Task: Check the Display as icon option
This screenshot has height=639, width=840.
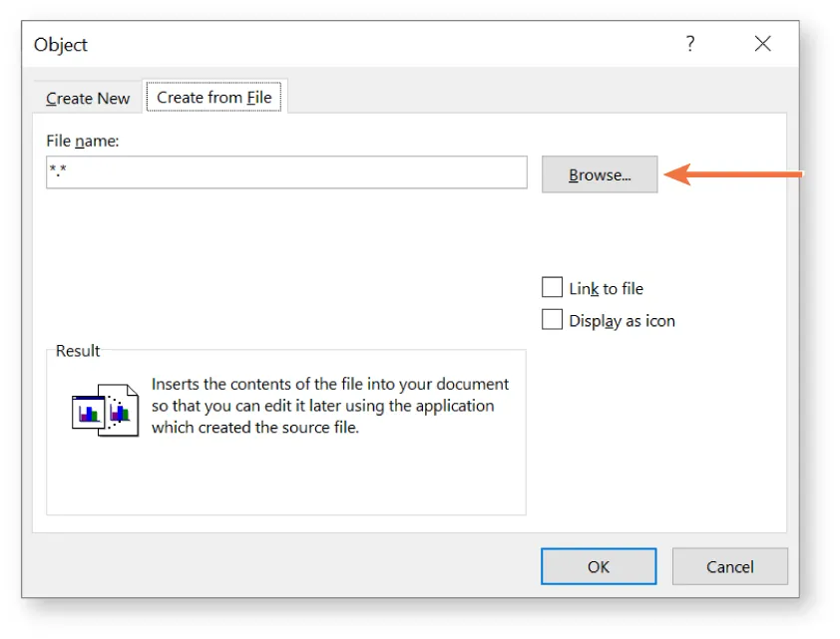Action: (552, 320)
